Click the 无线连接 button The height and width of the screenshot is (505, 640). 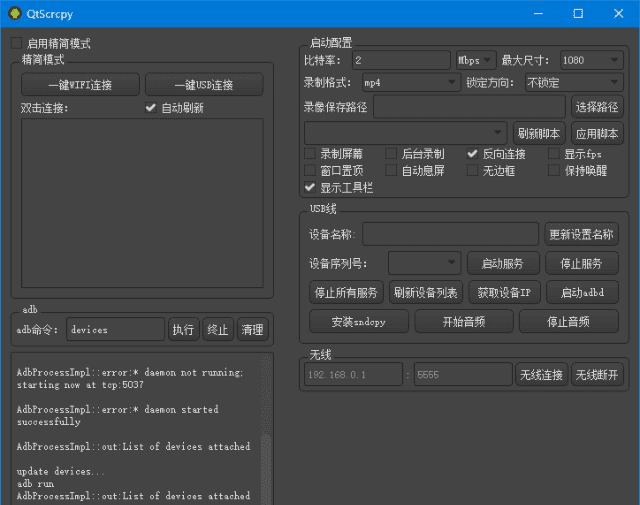point(541,374)
